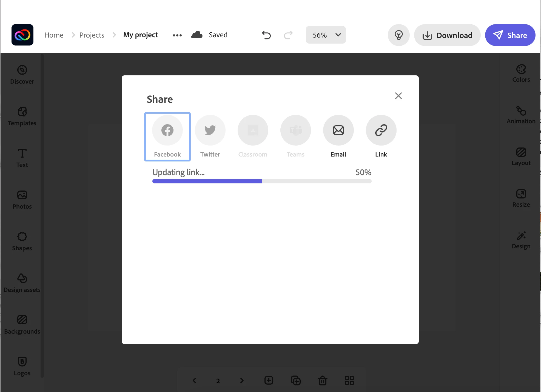Click the Adobe Express logo

coord(22,35)
